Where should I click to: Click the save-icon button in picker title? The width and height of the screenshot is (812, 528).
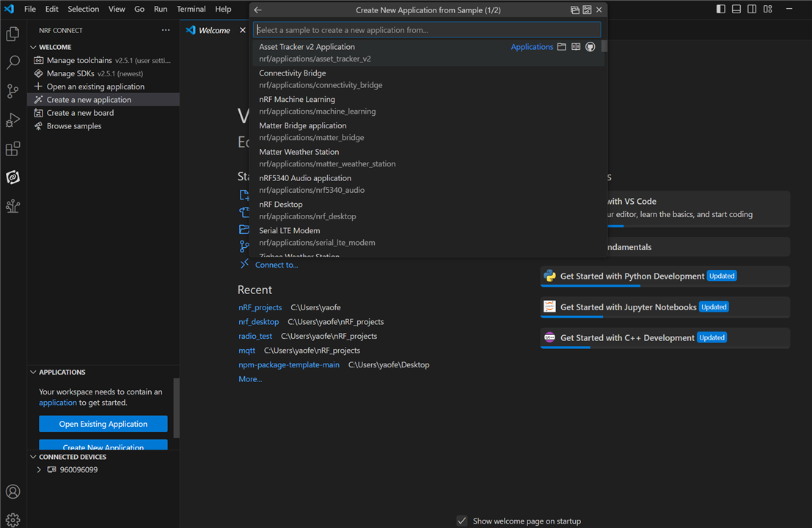(588, 10)
